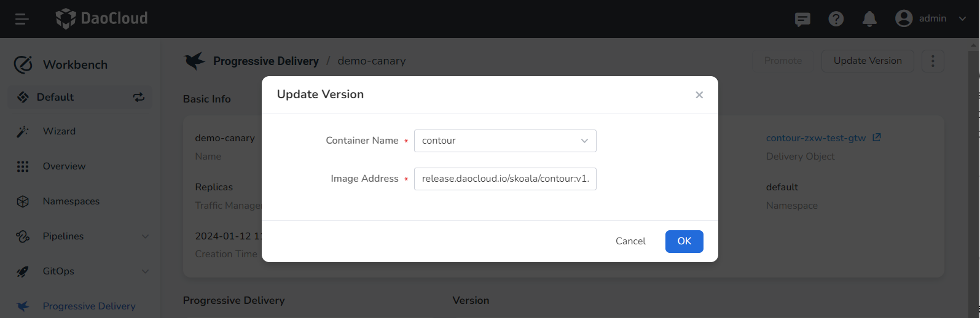Screen dimensions: 980x318
Task: Open the Overview page
Action: (64, 166)
